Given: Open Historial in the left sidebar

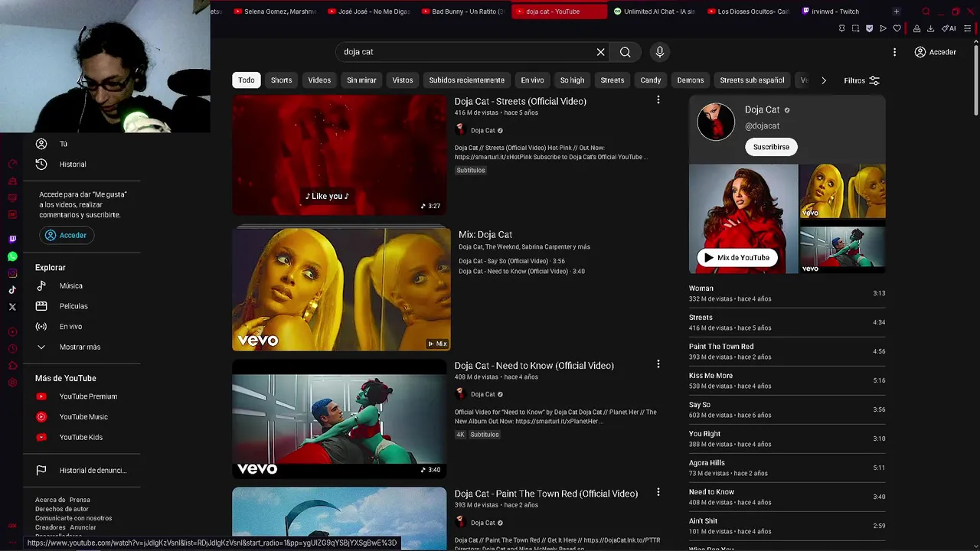Looking at the screenshot, I should (73, 164).
